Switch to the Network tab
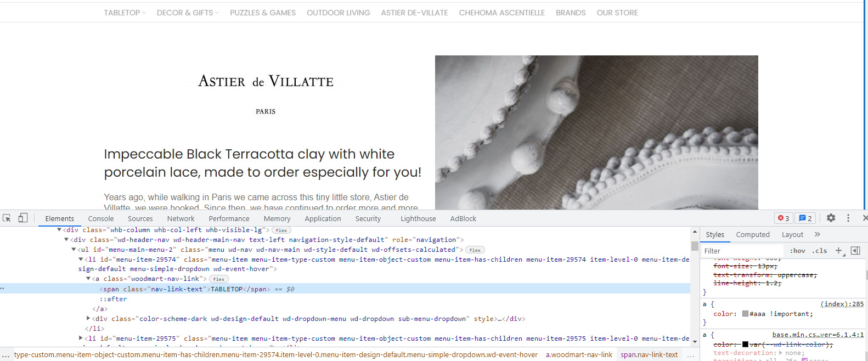 point(181,218)
